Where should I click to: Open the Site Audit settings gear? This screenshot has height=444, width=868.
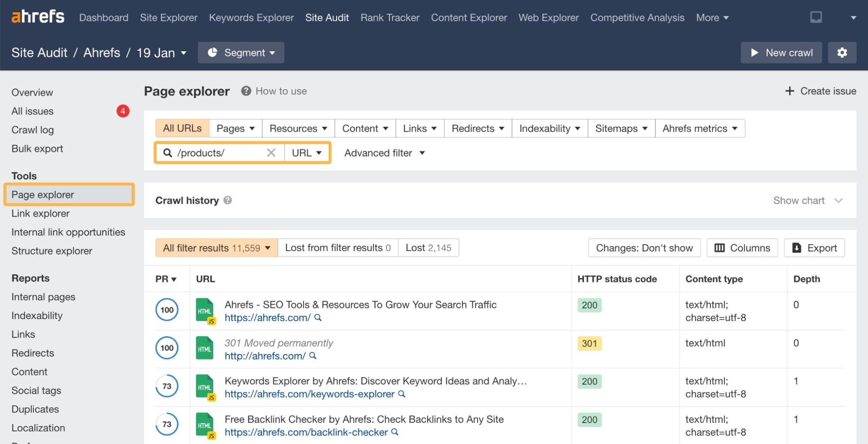842,53
